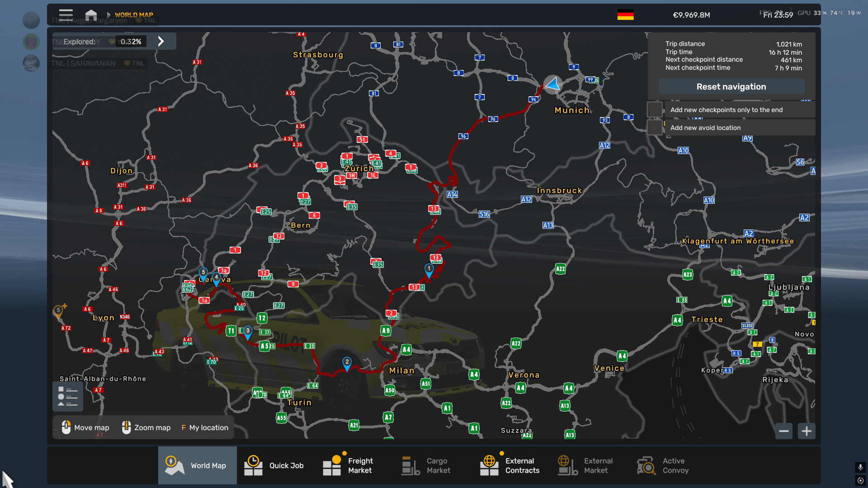Toggle add new avoid location checkbox
This screenshot has width=868, height=488.
[655, 127]
